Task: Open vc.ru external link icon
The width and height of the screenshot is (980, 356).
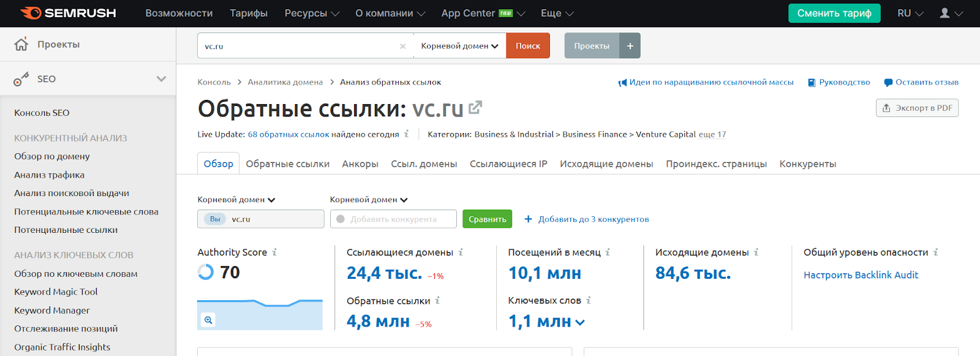Action: [475, 108]
